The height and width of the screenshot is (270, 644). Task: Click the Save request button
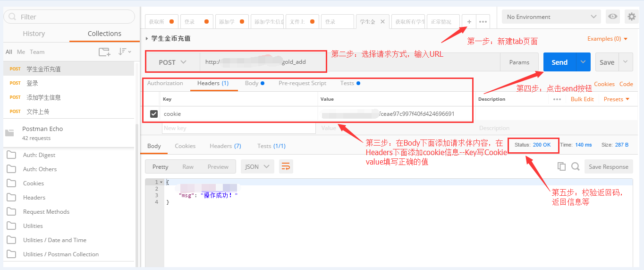pyautogui.click(x=607, y=62)
